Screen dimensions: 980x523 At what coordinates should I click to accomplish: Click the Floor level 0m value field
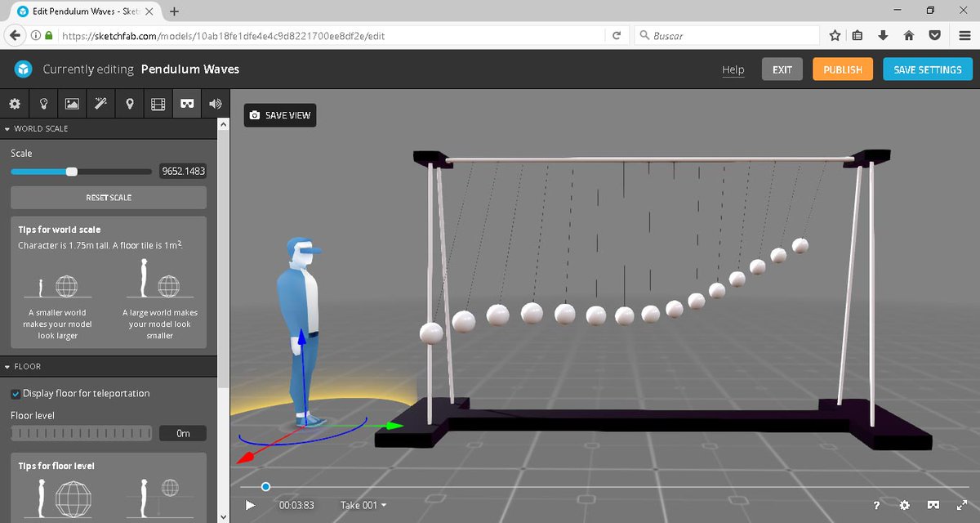tap(183, 433)
